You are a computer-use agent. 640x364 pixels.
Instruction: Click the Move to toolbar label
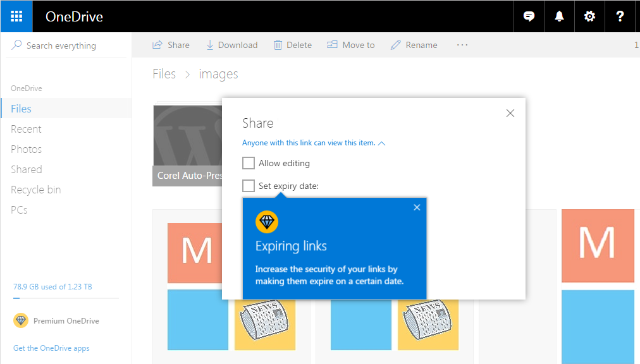tap(359, 45)
